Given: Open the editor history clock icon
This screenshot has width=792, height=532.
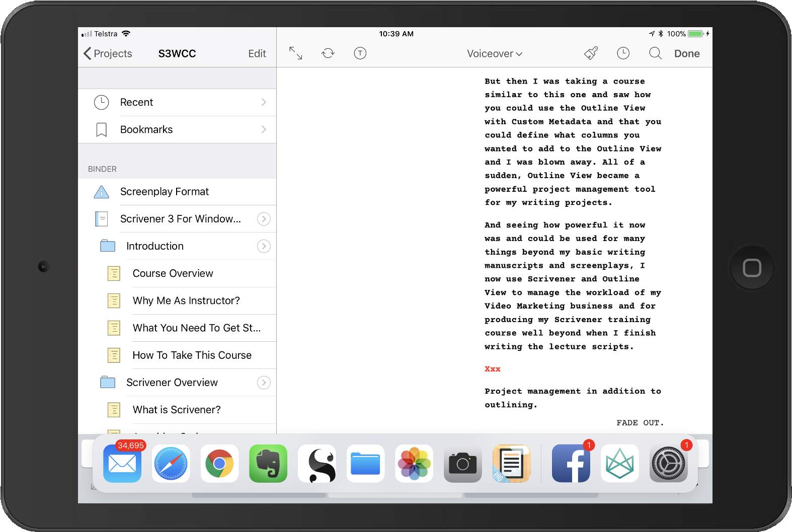Looking at the screenshot, I should pyautogui.click(x=623, y=53).
